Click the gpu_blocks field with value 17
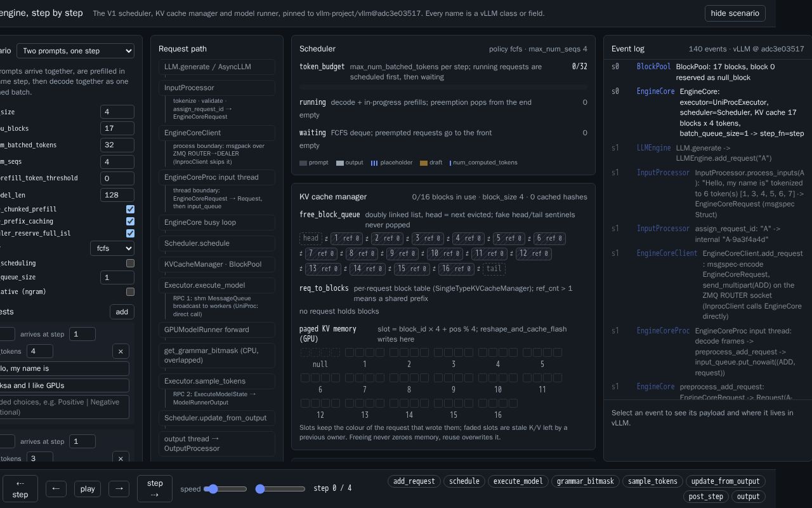This screenshot has height=508, width=812. tap(117, 128)
